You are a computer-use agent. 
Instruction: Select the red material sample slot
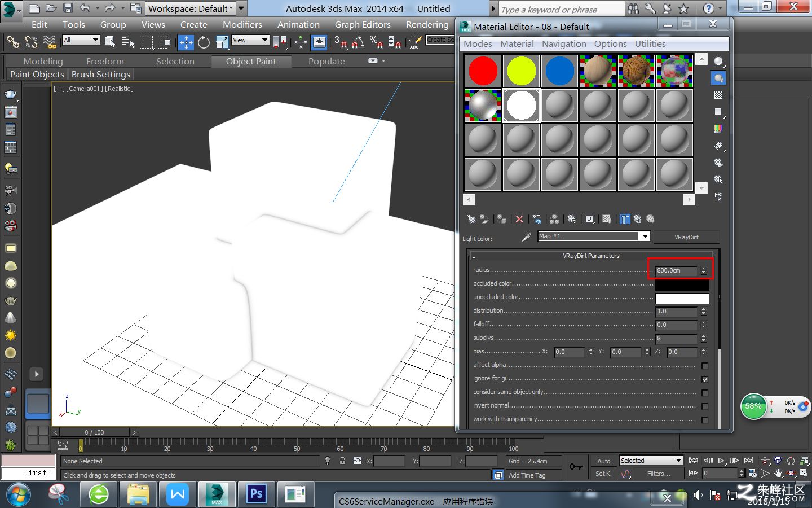pyautogui.click(x=483, y=71)
